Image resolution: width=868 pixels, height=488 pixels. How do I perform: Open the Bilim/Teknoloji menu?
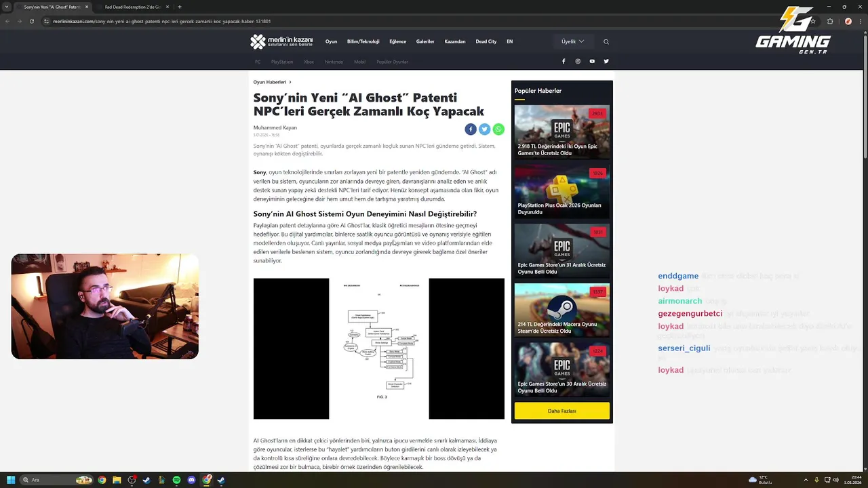pyautogui.click(x=363, y=41)
